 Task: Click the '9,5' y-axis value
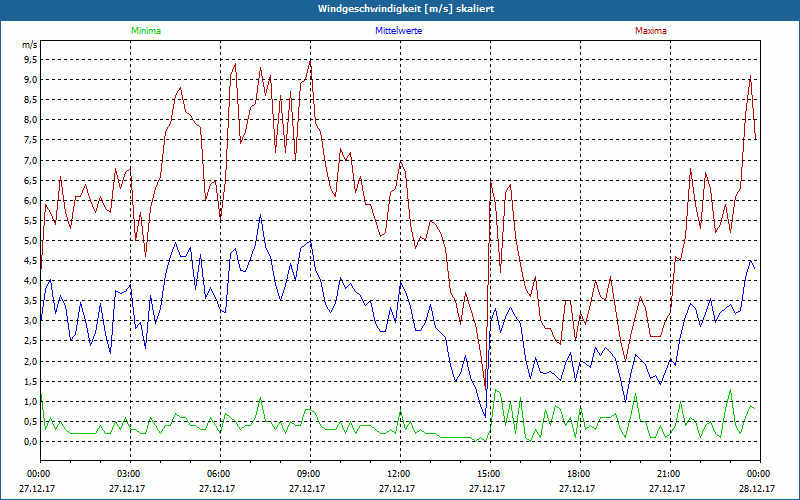[31, 60]
